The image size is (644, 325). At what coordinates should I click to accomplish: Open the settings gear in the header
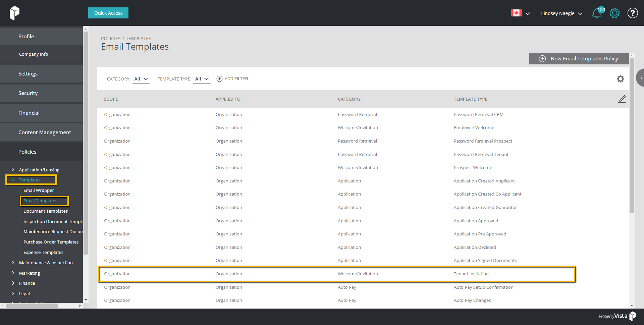pos(614,13)
